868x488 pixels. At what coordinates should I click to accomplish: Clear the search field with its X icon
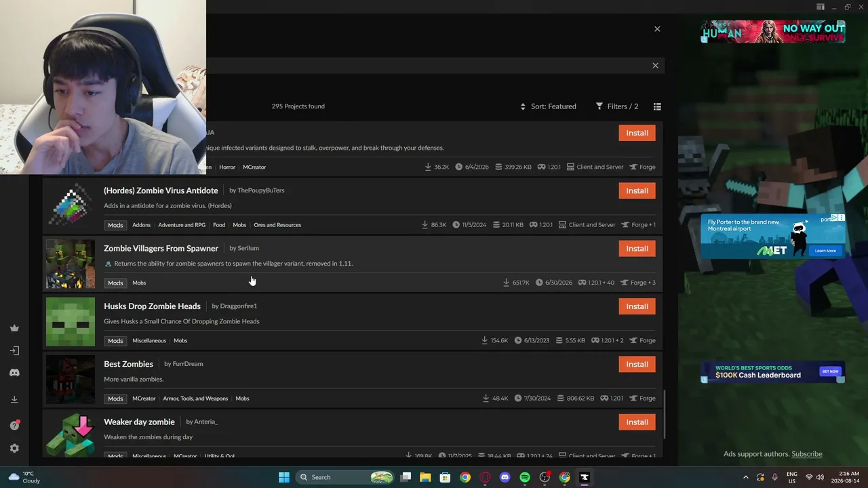click(x=655, y=66)
